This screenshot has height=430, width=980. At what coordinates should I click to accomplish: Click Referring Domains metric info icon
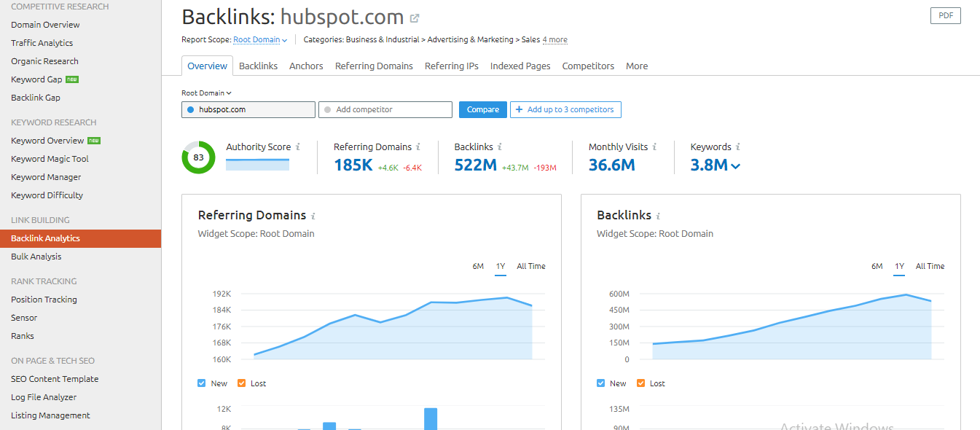419,147
